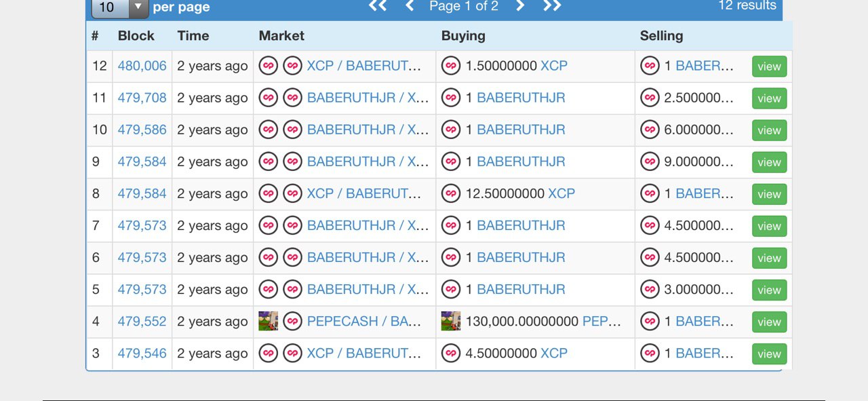Click the BABERUTHJR icon in row 11 Buying
Image resolution: width=868 pixels, height=401 pixels.
(451, 98)
